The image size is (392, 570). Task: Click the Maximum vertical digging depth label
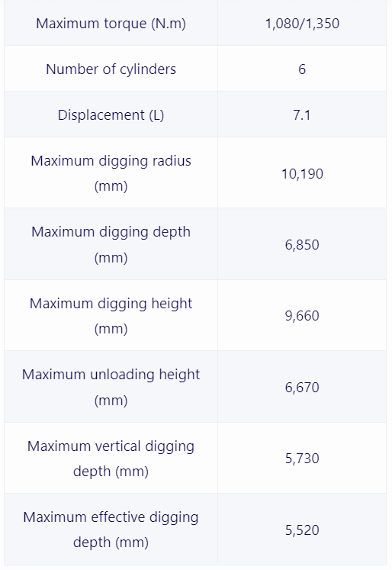111,458
